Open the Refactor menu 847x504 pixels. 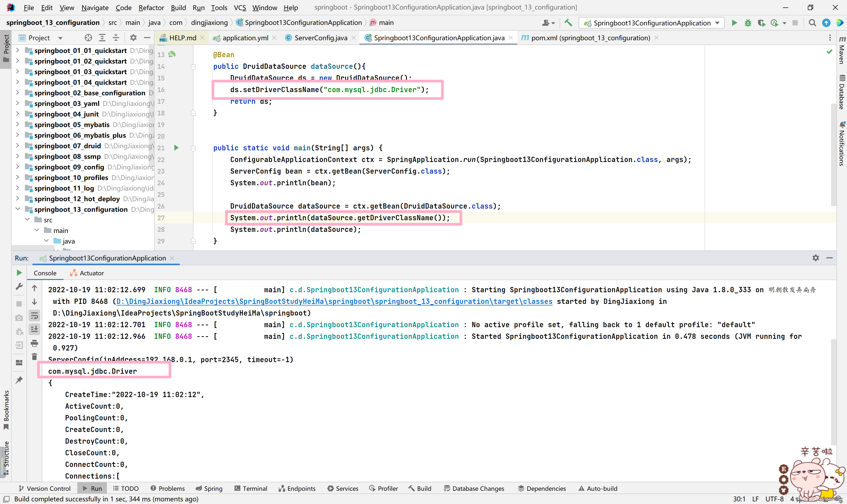click(151, 7)
